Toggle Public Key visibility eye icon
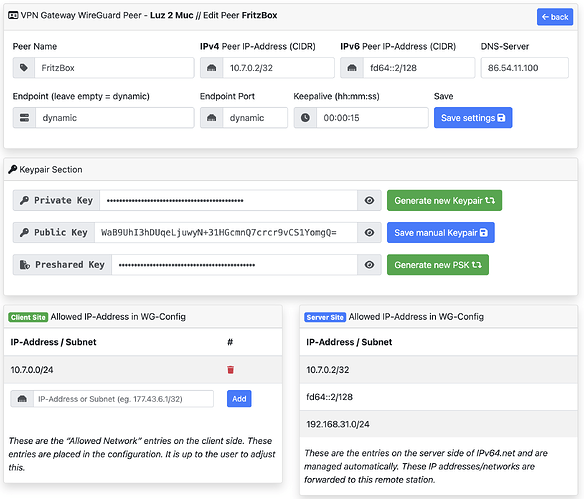This screenshot has width=584, height=499. [369, 233]
